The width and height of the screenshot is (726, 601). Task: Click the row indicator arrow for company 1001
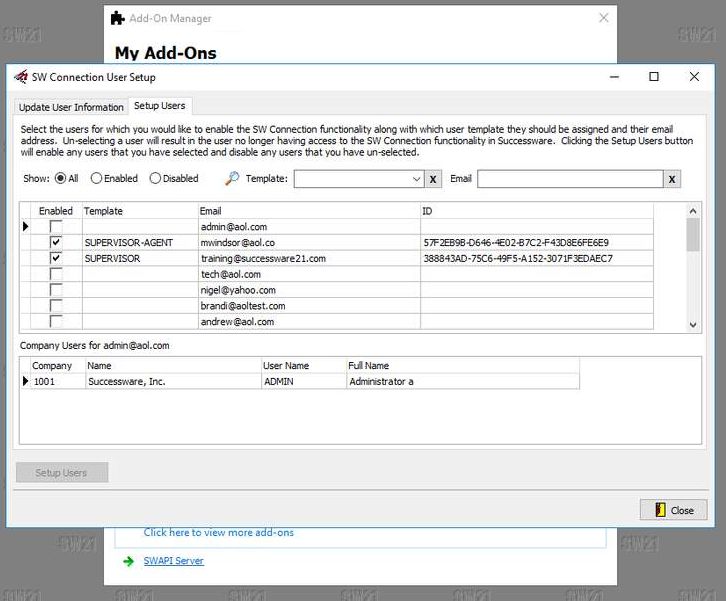click(x=25, y=382)
